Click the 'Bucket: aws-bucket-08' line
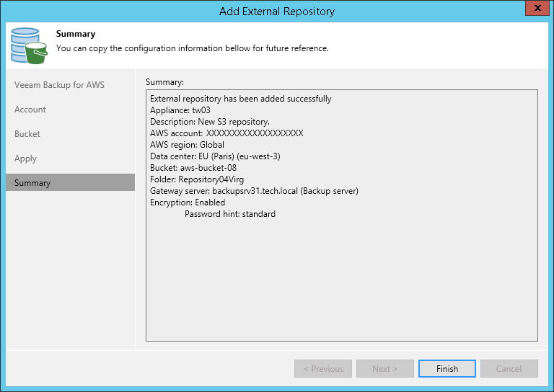This screenshot has width=554, height=392. click(x=193, y=168)
